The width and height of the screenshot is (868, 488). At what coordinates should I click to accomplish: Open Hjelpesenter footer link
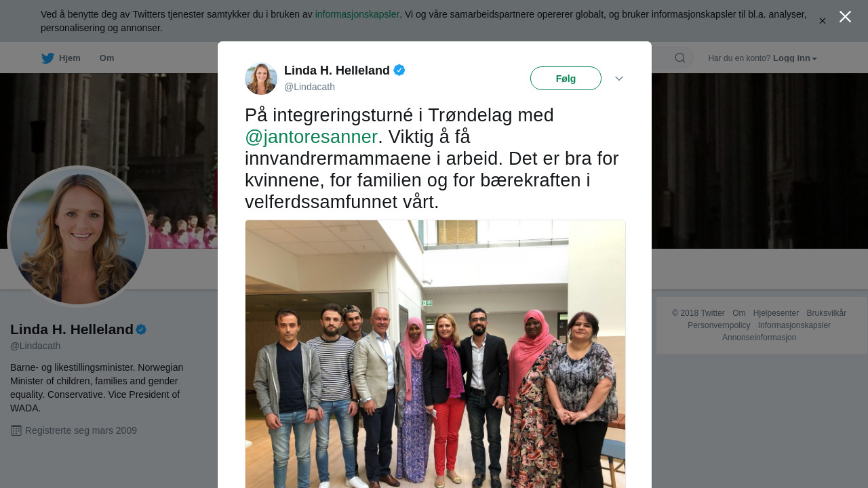(776, 313)
